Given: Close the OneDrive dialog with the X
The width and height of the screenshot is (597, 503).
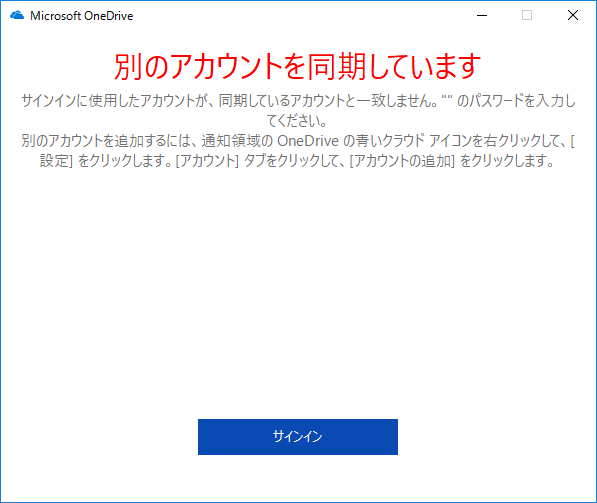Looking at the screenshot, I should click(x=573, y=15).
